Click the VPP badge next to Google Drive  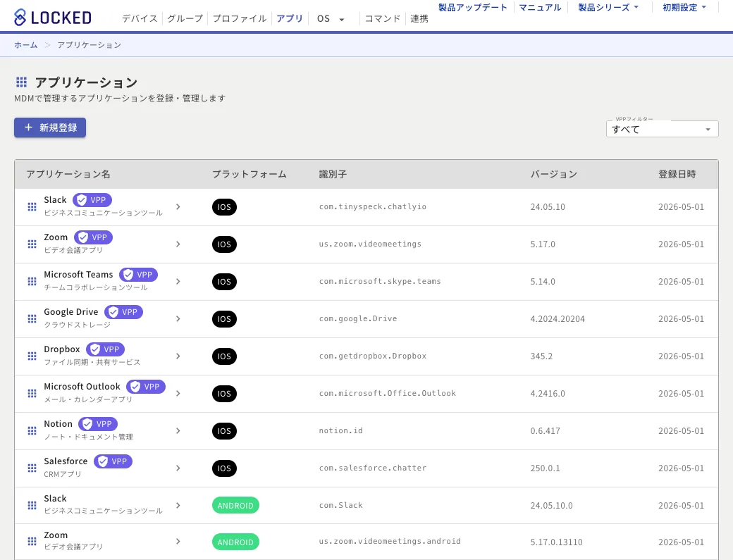coord(123,312)
